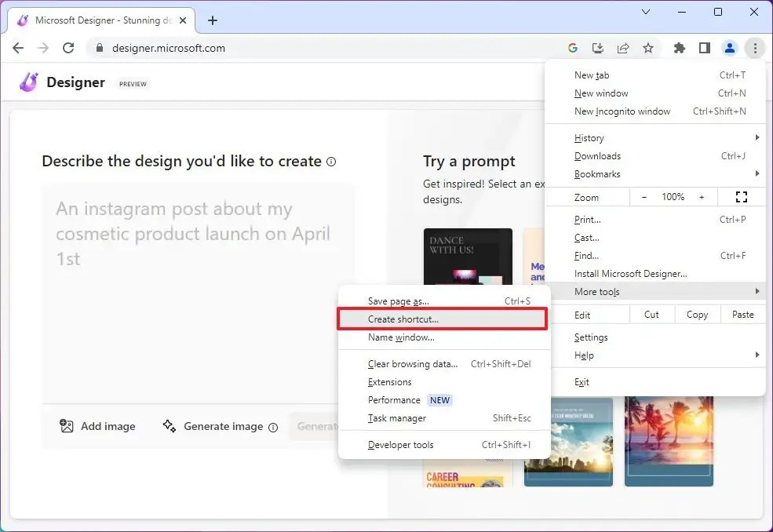Toggle fullscreen from the Zoom row
This screenshot has width=773, height=532.
click(741, 197)
